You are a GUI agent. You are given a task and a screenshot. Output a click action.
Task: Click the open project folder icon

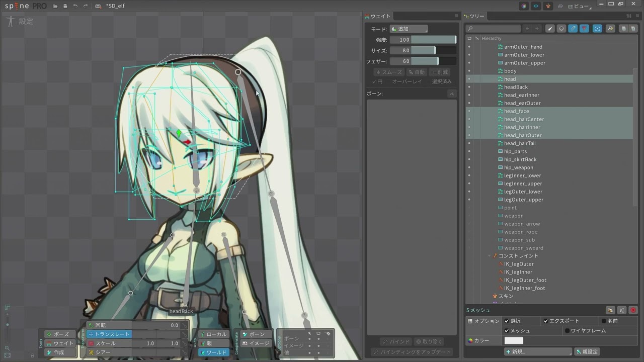coord(55,6)
